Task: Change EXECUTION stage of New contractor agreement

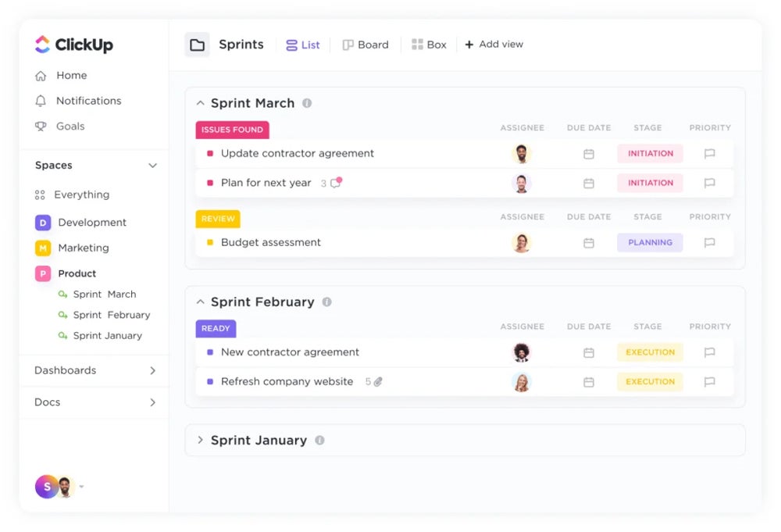Action: (x=650, y=352)
